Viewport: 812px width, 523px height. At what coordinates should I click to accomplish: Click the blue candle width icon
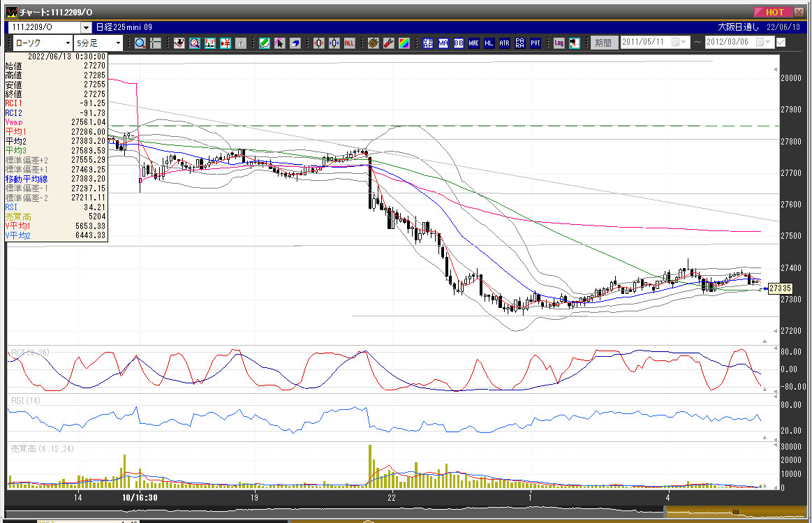tap(334, 43)
